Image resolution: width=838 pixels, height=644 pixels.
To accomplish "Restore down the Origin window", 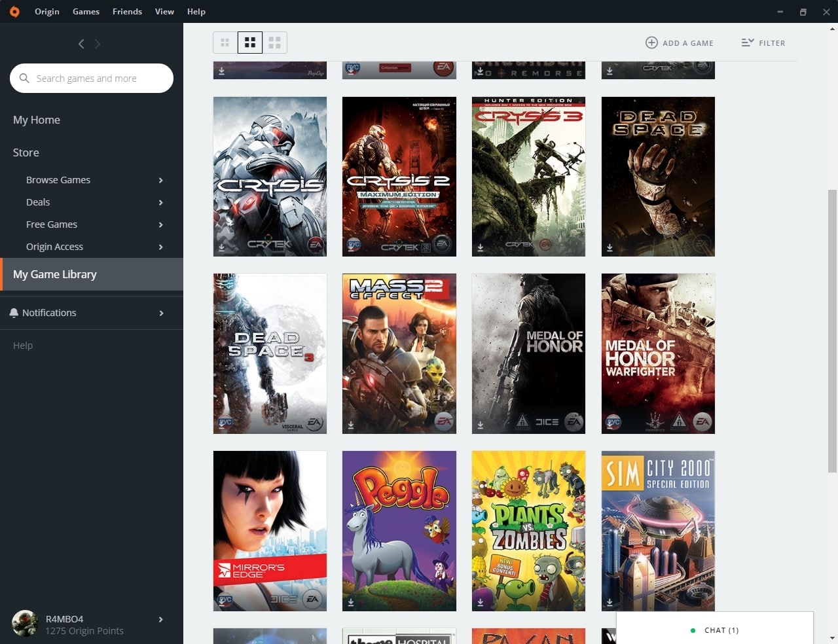I will [803, 12].
